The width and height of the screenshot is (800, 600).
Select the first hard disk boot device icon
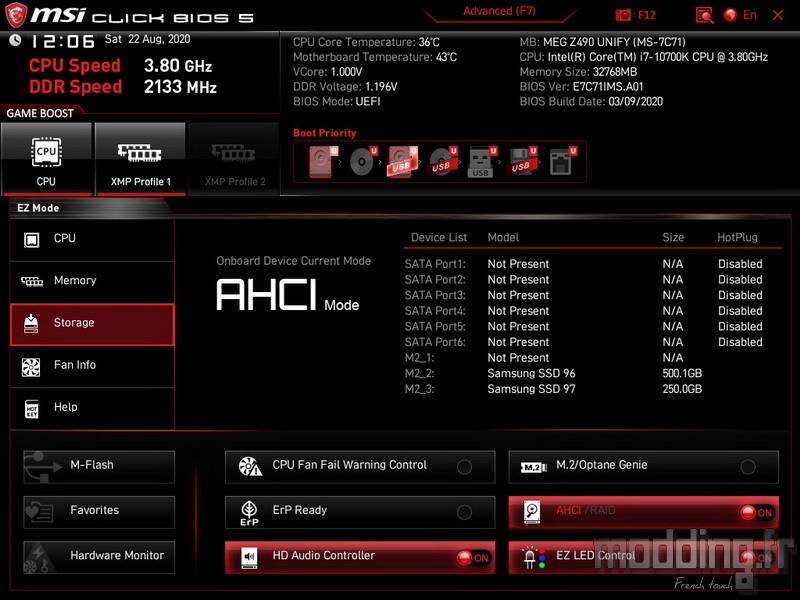(x=323, y=162)
